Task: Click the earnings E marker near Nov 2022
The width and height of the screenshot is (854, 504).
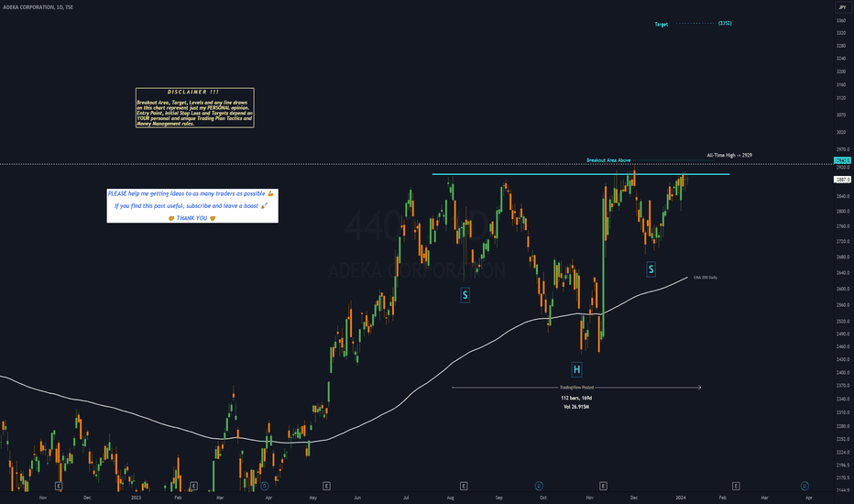Action: click(59, 486)
